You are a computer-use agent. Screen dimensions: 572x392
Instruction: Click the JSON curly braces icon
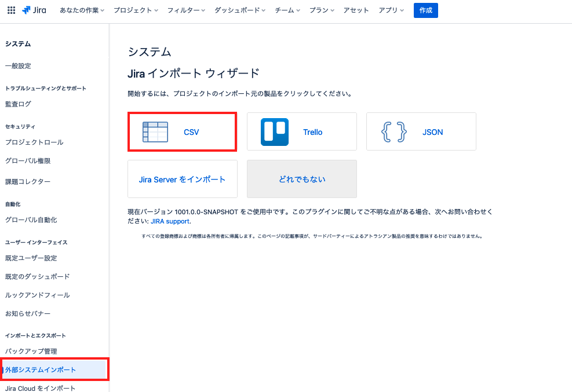click(x=394, y=132)
